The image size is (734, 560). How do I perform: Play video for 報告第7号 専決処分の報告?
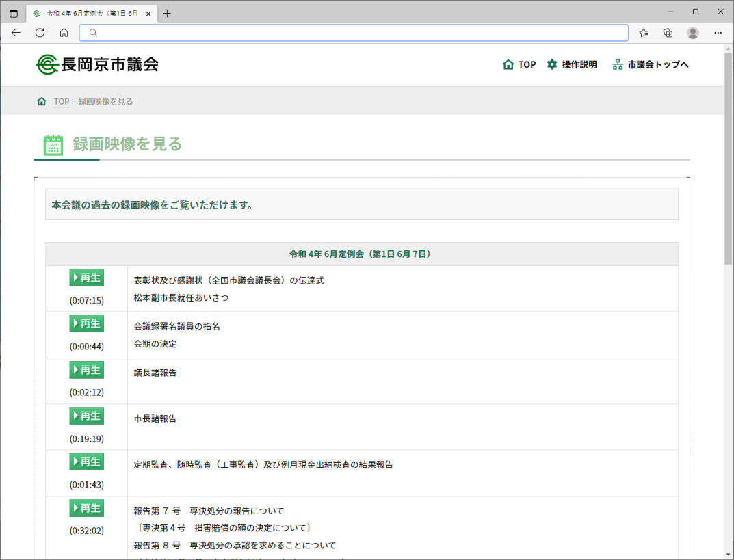pyautogui.click(x=87, y=508)
